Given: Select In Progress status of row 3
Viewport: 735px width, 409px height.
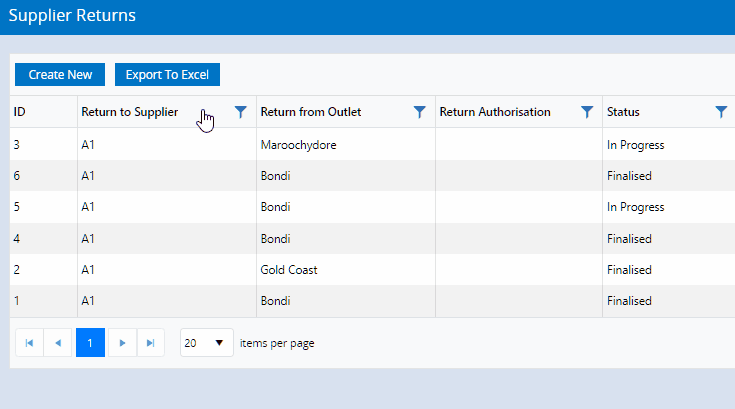Looking at the screenshot, I should click(635, 145).
